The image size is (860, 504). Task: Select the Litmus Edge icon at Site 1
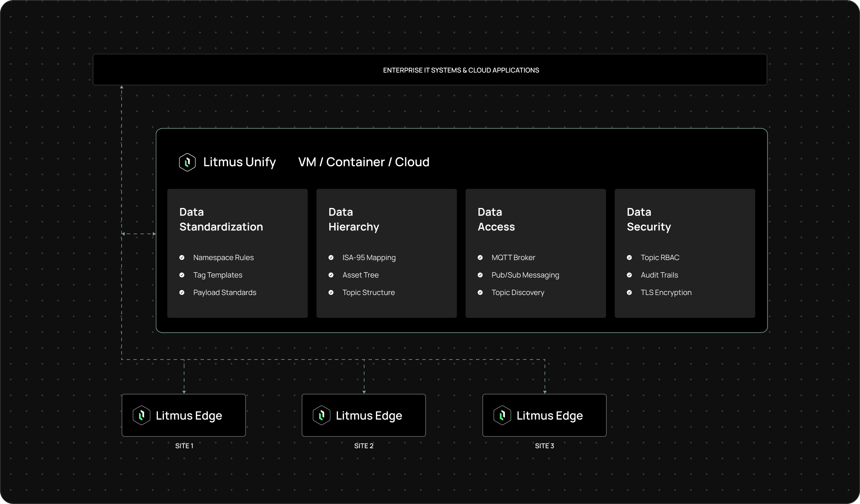pos(142,415)
